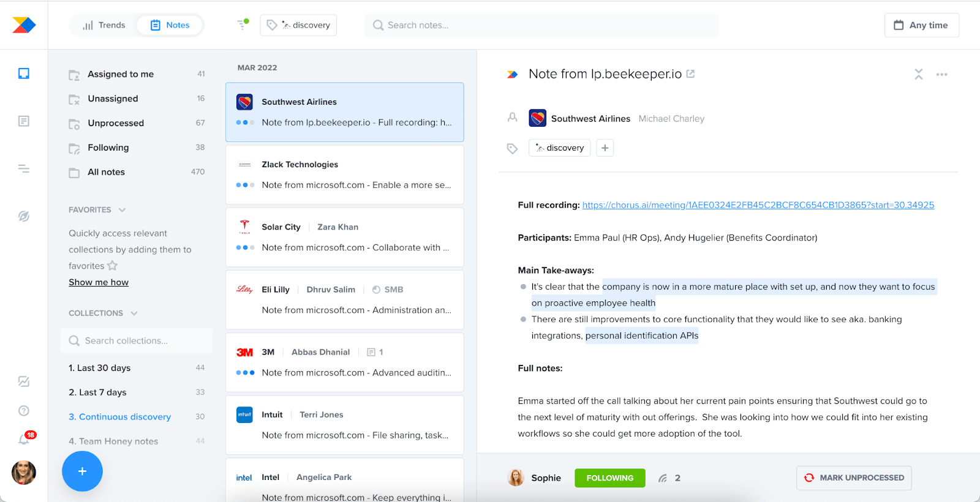Open the Continuous discovery collection
Viewport: 980px width, 502px height.
137,417
